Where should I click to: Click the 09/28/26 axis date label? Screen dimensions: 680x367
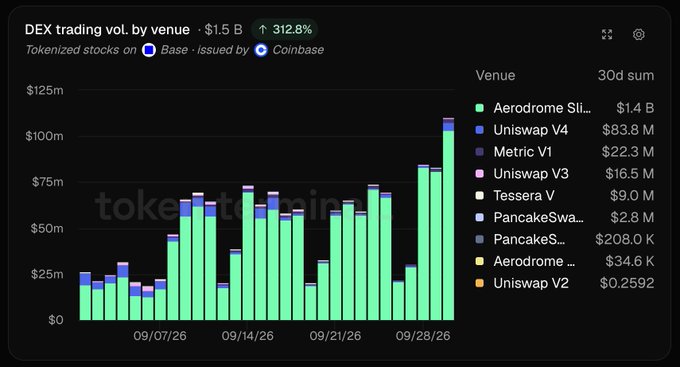tap(423, 336)
